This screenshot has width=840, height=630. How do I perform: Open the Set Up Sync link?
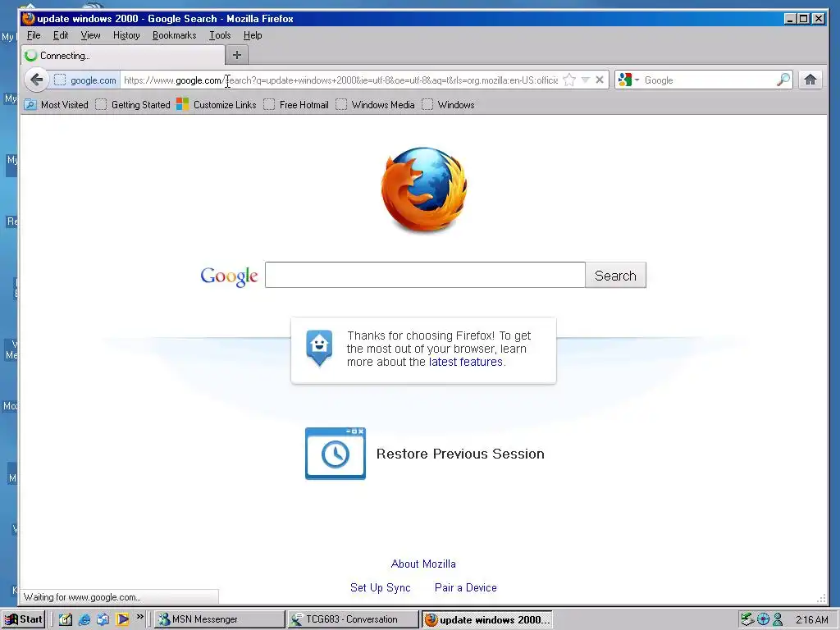tap(381, 587)
